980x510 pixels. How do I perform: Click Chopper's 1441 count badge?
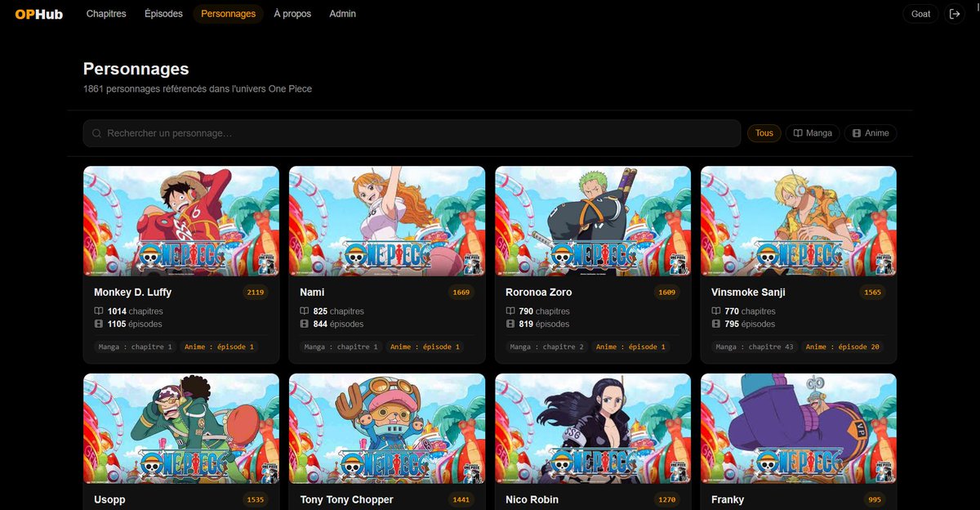pos(461,500)
